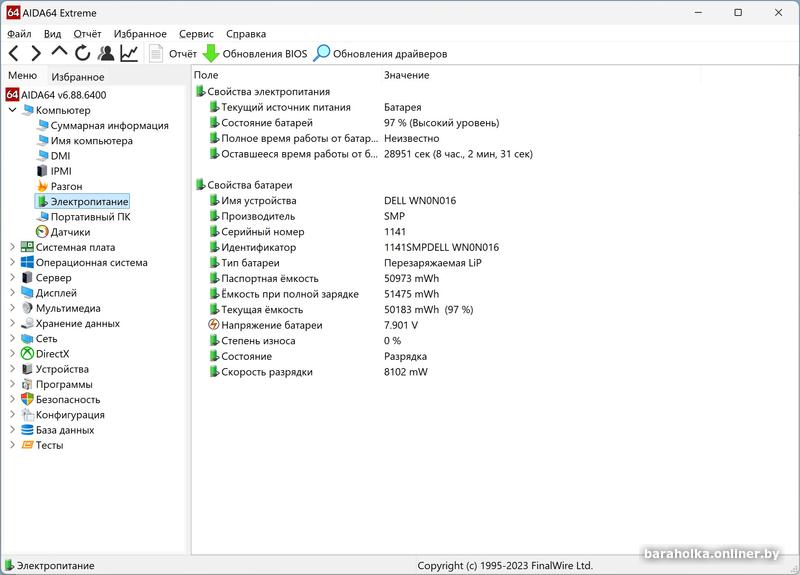Screen dimensions: 800x575
Task: Refresh the current page via circular arrow
Action: pyautogui.click(x=83, y=53)
